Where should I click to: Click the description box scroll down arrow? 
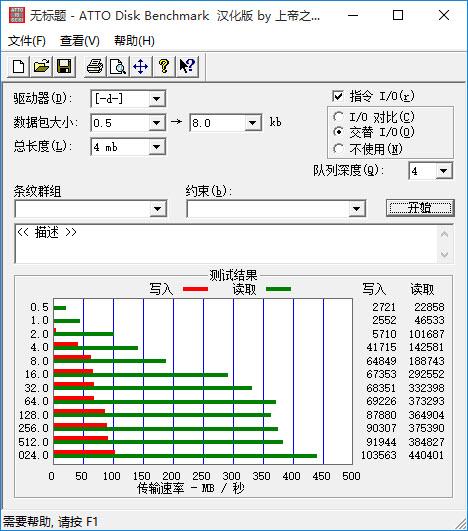coord(444,254)
